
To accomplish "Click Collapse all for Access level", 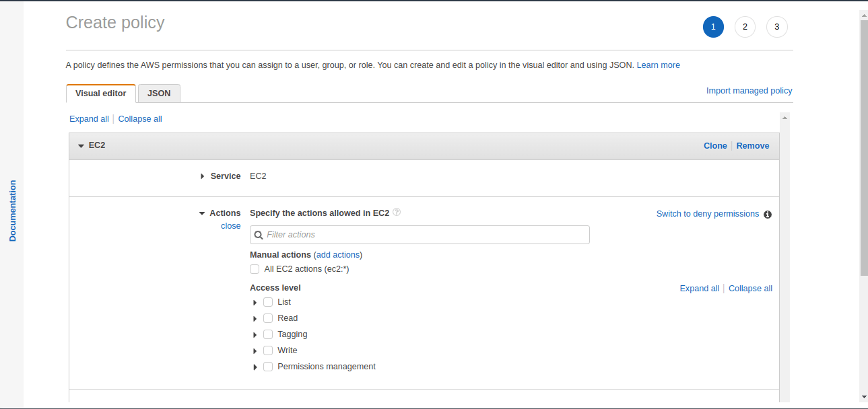I will pos(750,289).
